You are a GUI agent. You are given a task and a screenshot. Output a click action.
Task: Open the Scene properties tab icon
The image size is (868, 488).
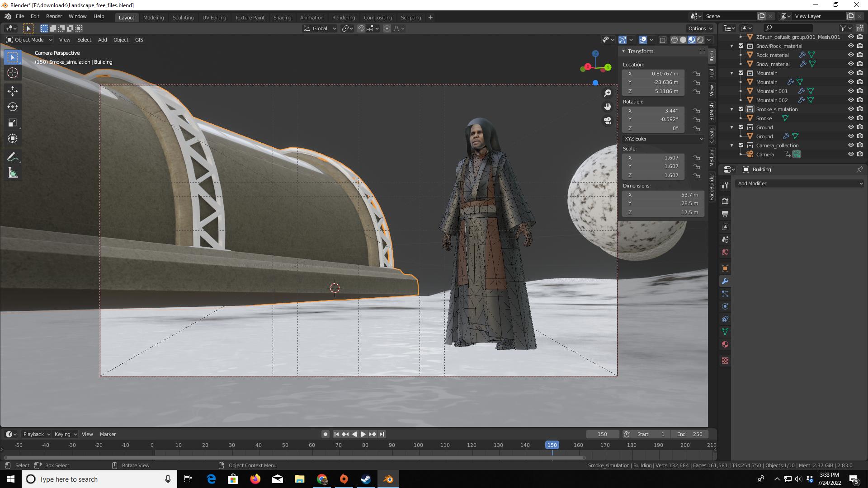725,239
